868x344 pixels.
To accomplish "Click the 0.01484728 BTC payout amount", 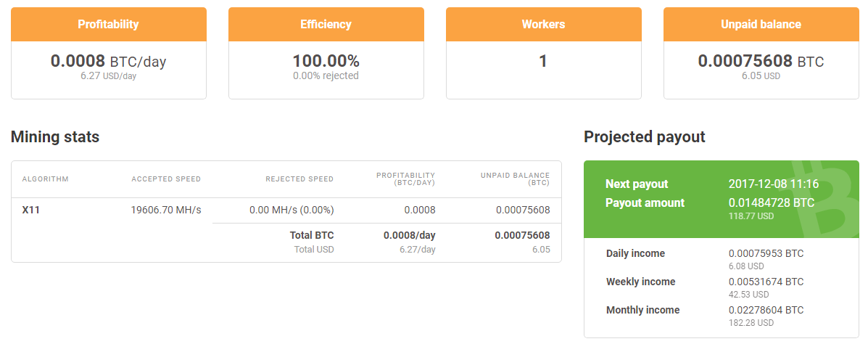I will coord(772,202).
